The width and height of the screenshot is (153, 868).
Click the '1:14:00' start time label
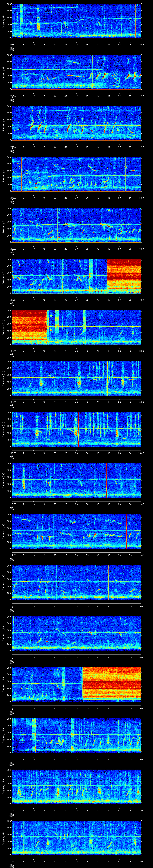pos(12,708)
